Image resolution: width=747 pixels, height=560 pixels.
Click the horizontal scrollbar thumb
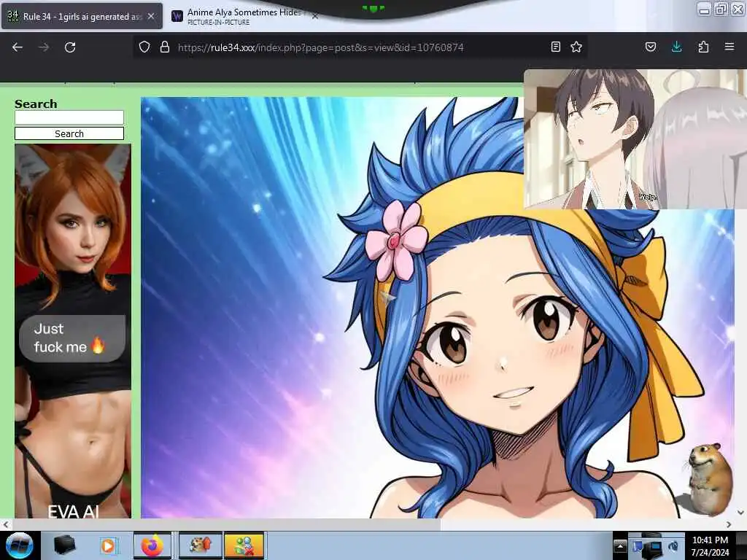tap(226, 524)
